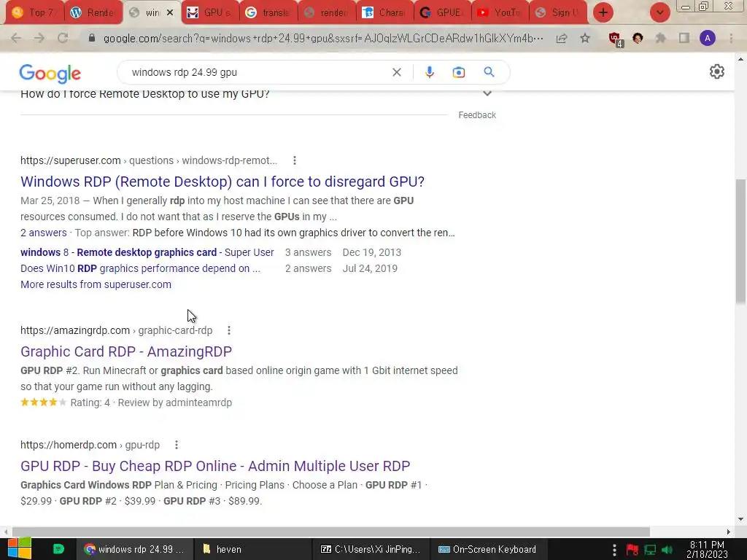Open the tab search dropdown arrow
The height and width of the screenshot is (560, 747).
point(659,12)
